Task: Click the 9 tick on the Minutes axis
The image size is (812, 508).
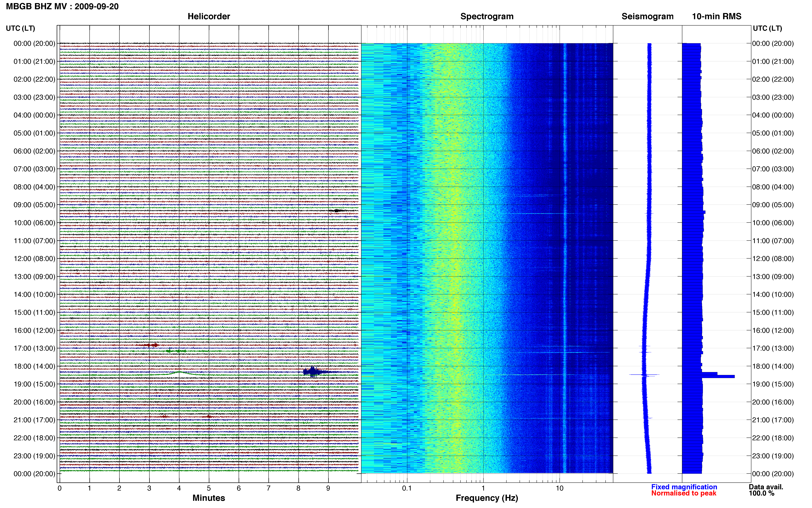Action: pyautogui.click(x=328, y=488)
